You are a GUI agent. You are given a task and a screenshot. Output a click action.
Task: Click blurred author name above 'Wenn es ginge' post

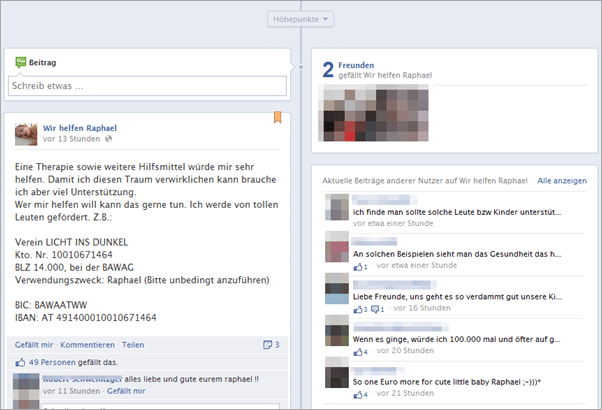(400, 327)
